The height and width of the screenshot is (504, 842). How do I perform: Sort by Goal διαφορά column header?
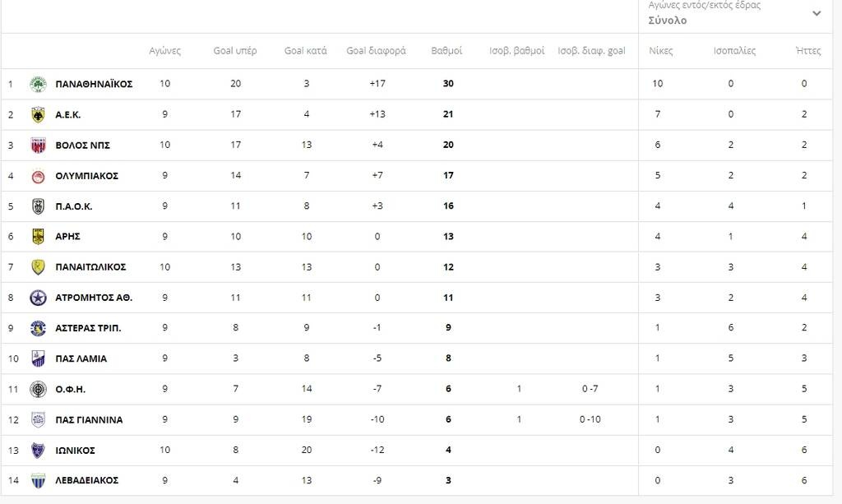point(376,51)
